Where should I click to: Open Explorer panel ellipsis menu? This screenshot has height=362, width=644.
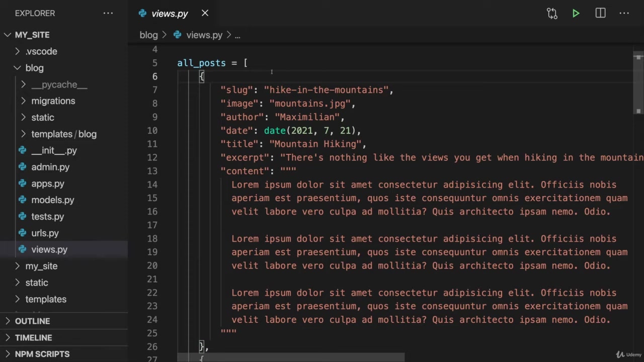108,13
